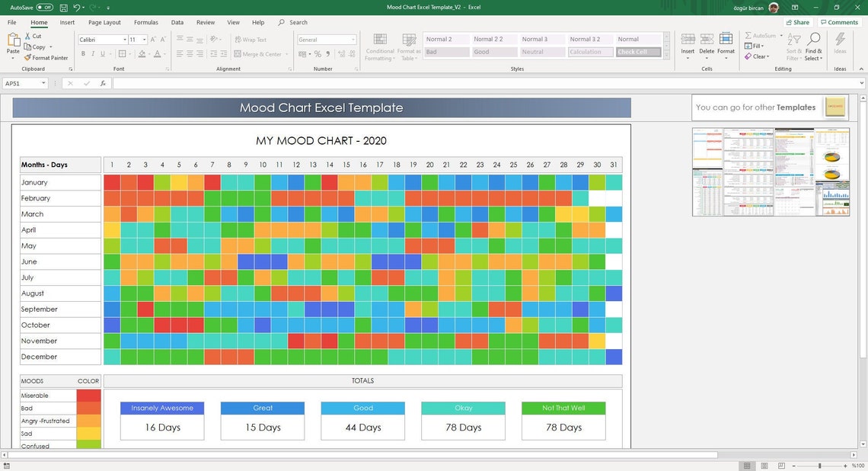Toggle bold formatting on the selection
The width and height of the screenshot is (868, 471).
84,54
